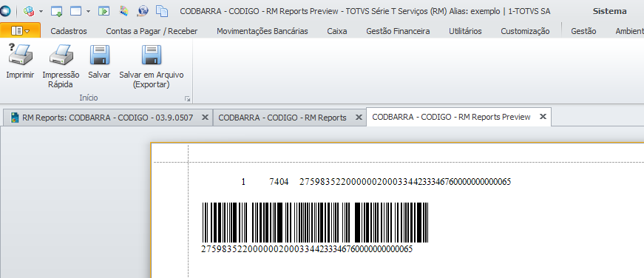Click the blank window icon in quick toolbar
Image resolution: width=644 pixels, height=278 pixels.
76,11
